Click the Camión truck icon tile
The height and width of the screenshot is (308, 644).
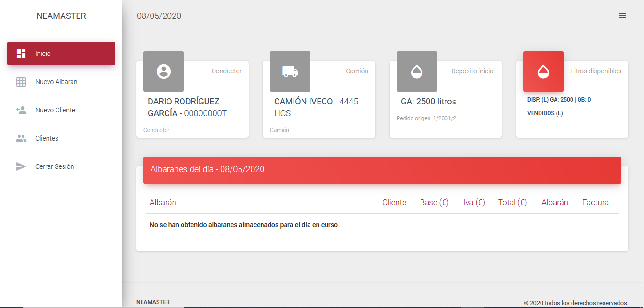pos(290,71)
